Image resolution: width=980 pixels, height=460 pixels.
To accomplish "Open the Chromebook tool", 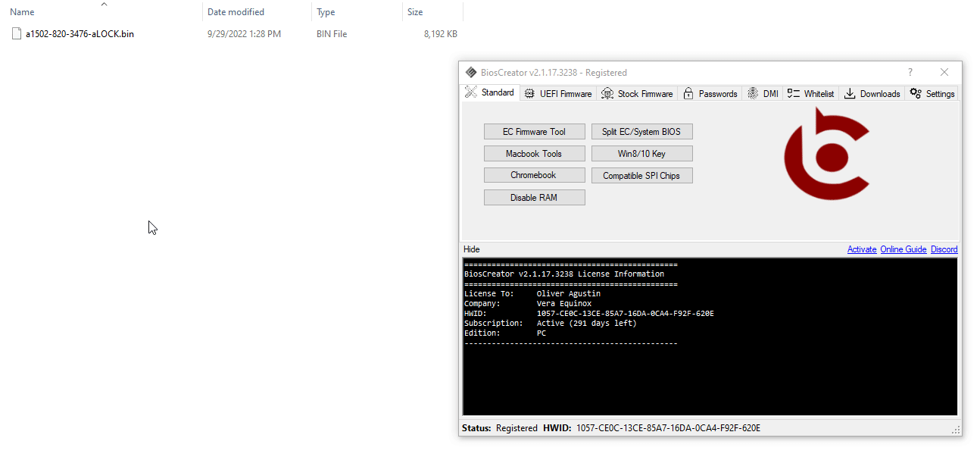I will pyautogui.click(x=534, y=175).
